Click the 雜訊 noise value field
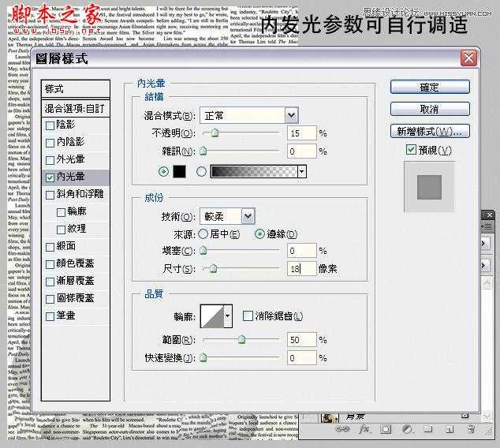Viewport: 500px width, 448px height. pyautogui.click(x=302, y=151)
